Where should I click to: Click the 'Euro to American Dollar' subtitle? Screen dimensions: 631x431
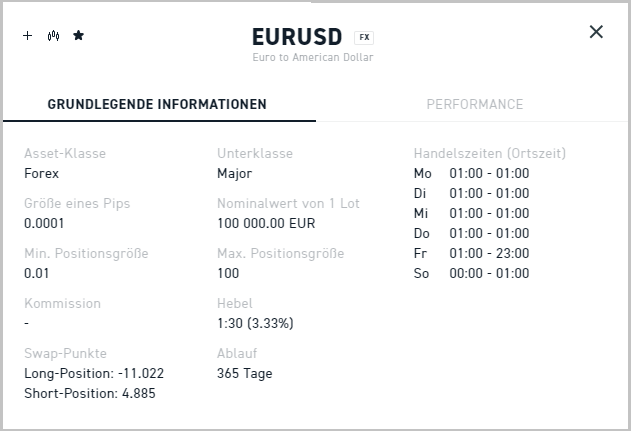[x=313, y=58]
